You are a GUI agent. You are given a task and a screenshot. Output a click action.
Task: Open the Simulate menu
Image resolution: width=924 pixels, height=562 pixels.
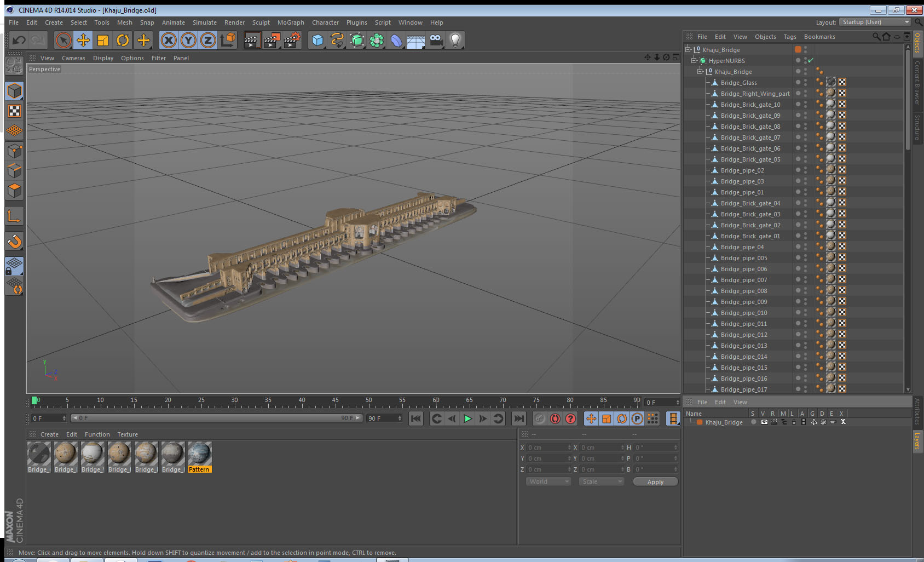click(x=205, y=22)
